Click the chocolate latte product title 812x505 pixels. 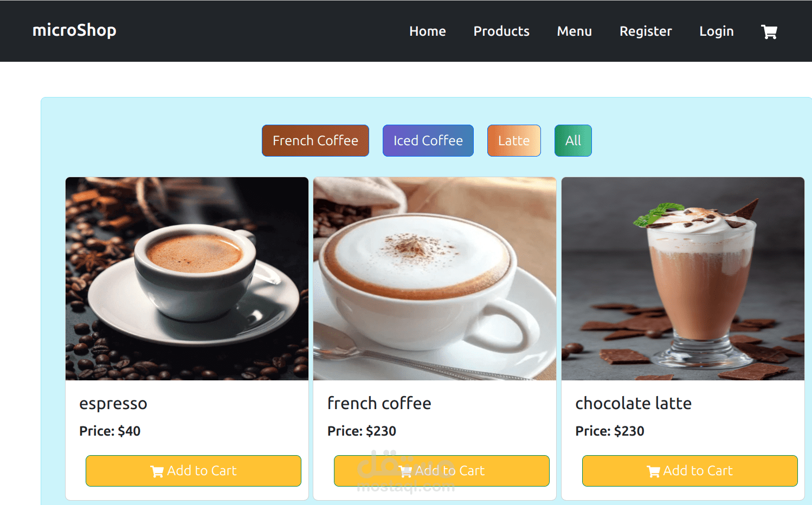633,403
